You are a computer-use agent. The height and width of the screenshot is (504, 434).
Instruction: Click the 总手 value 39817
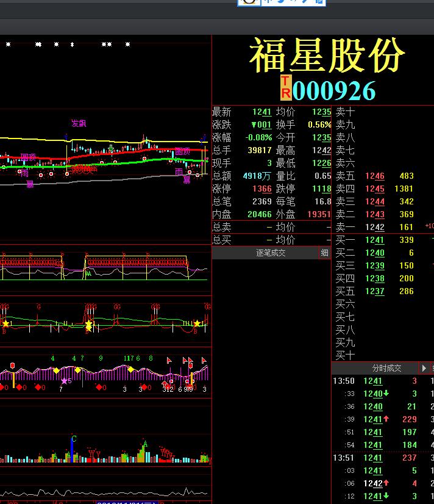point(260,150)
